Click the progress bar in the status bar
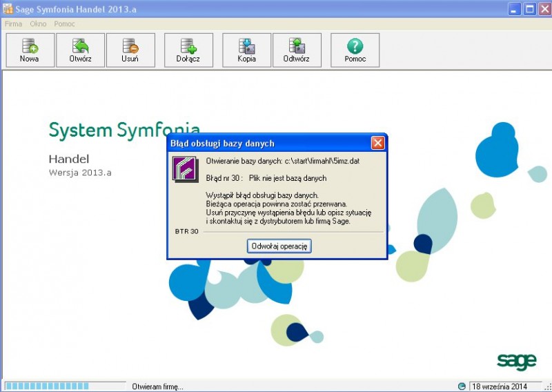The image size is (552, 392). point(65,386)
